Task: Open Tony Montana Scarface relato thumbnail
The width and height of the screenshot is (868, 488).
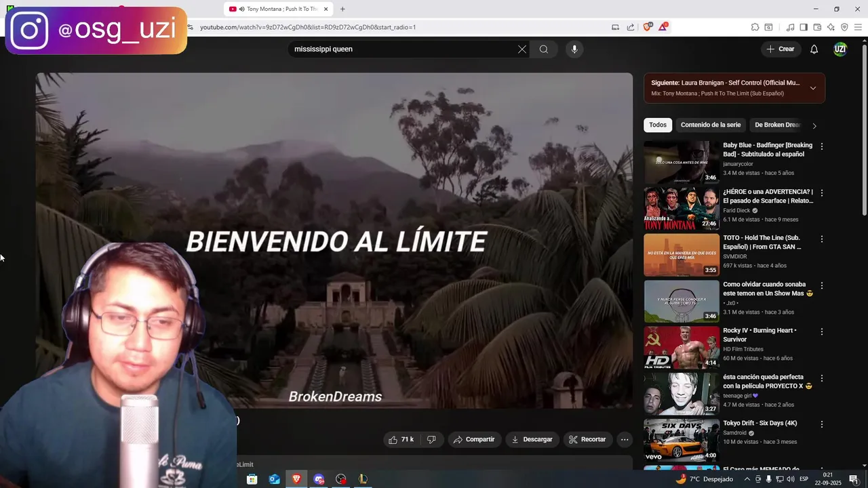Action: [682, 209]
